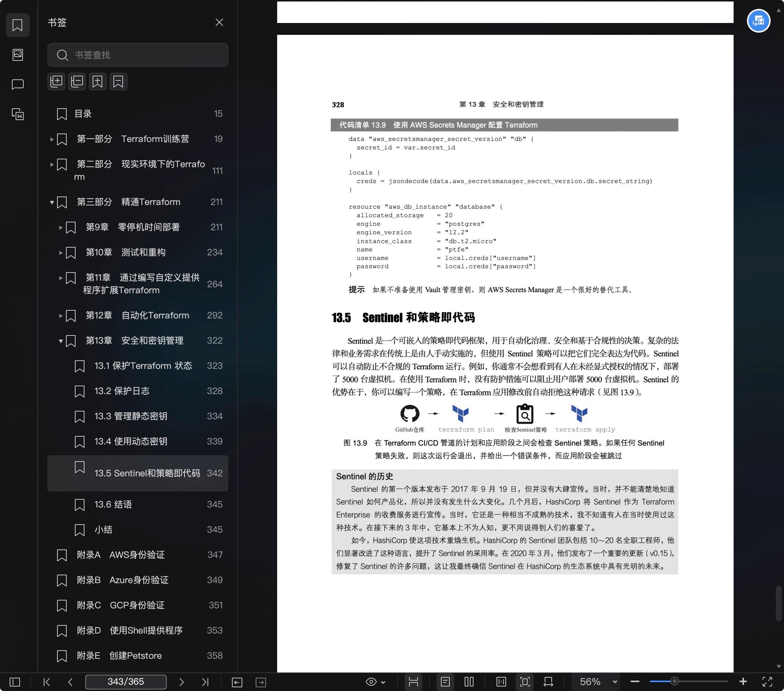Click the zoom in plus button
The image size is (784, 691).
coord(743,681)
